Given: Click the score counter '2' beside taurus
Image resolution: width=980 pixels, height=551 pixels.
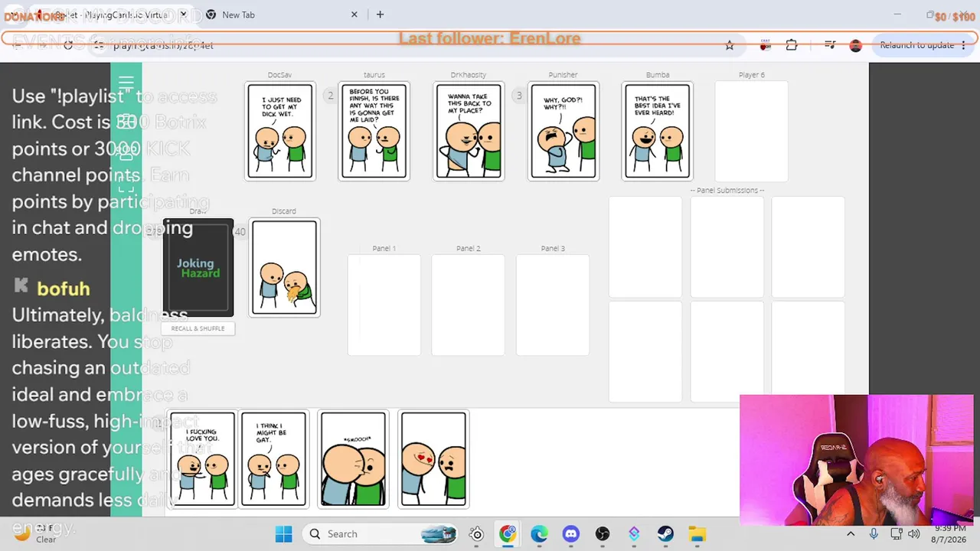Looking at the screenshot, I should [x=331, y=96].
